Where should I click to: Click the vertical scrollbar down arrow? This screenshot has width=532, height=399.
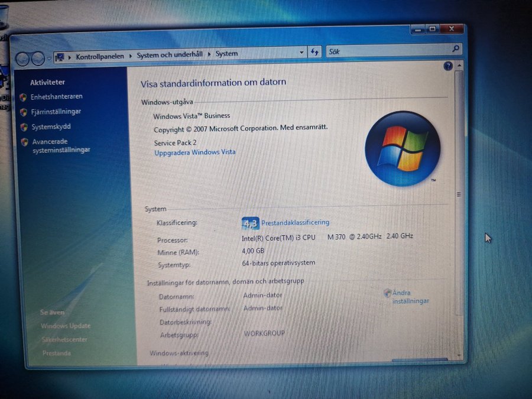click(x=459, y=355)
